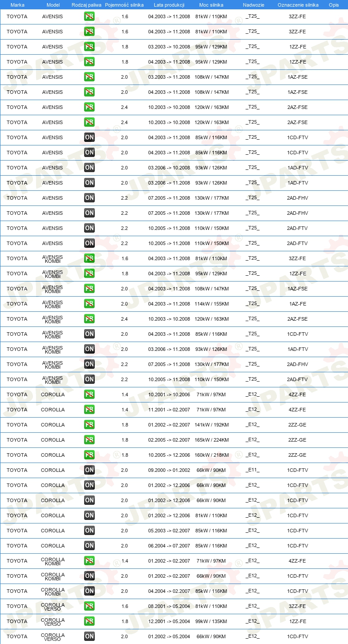Viewport: 348px width, 644px height.
Task: Click diesel ON icon in Avensis Kombi 93kW row
Action: [89, 349]
